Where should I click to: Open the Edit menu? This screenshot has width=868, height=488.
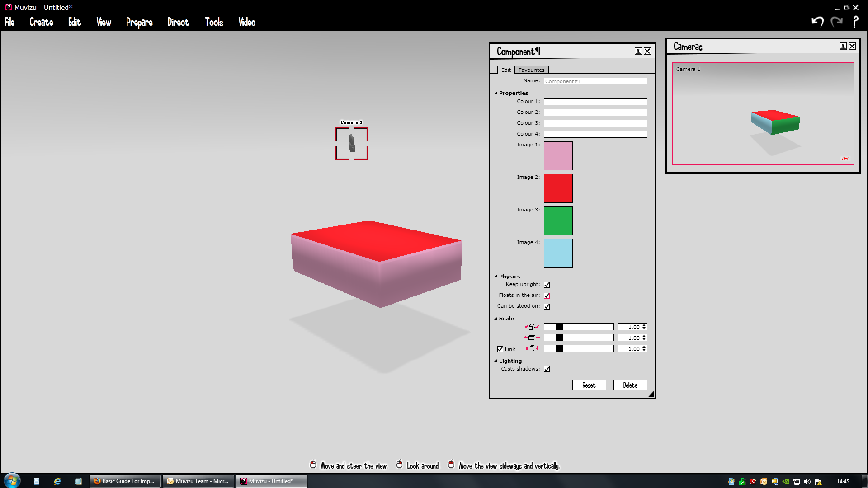75,22
